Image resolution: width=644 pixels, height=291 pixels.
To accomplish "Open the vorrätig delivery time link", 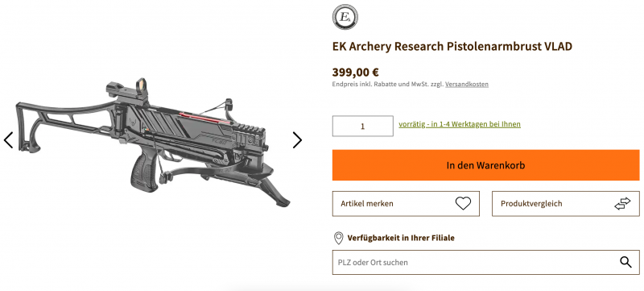I will (460, 124).
